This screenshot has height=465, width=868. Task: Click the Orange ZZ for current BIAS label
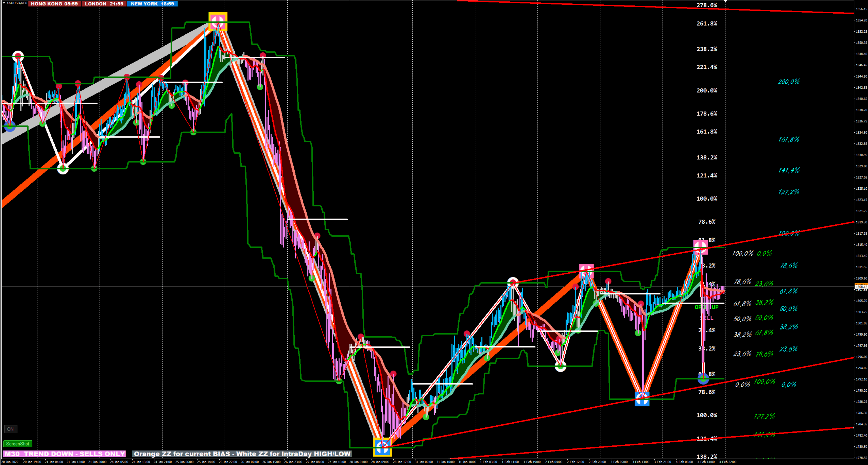(x=242, y=453)
